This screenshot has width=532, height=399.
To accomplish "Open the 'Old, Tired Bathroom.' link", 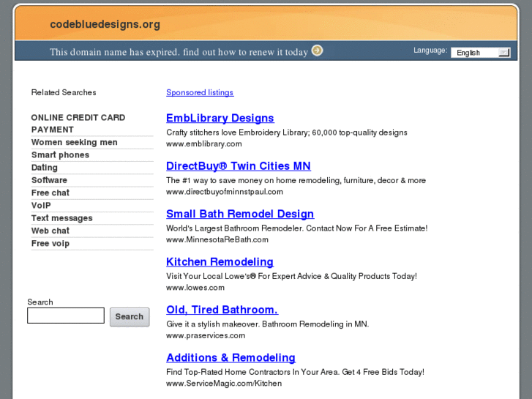I will pos(222,310).
